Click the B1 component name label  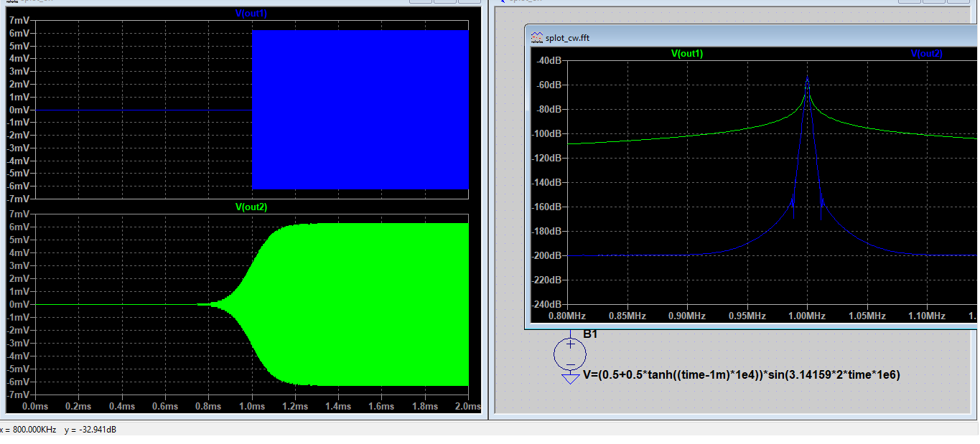point(590,334)
